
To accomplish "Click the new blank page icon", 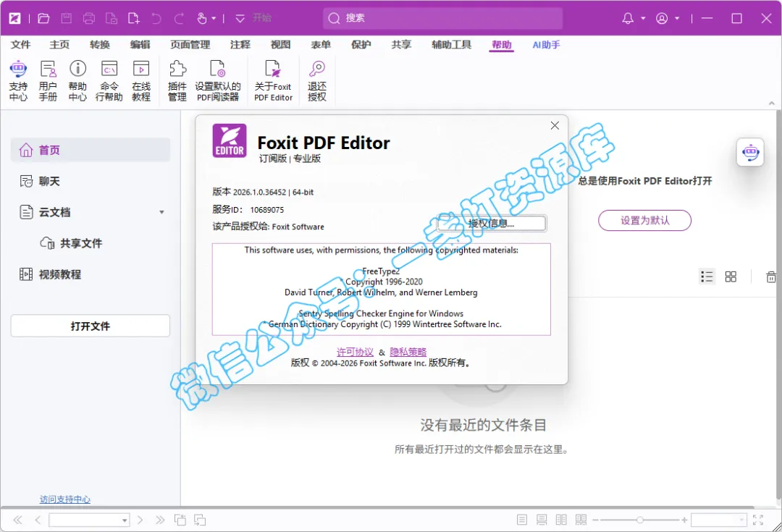I will 134,18.
